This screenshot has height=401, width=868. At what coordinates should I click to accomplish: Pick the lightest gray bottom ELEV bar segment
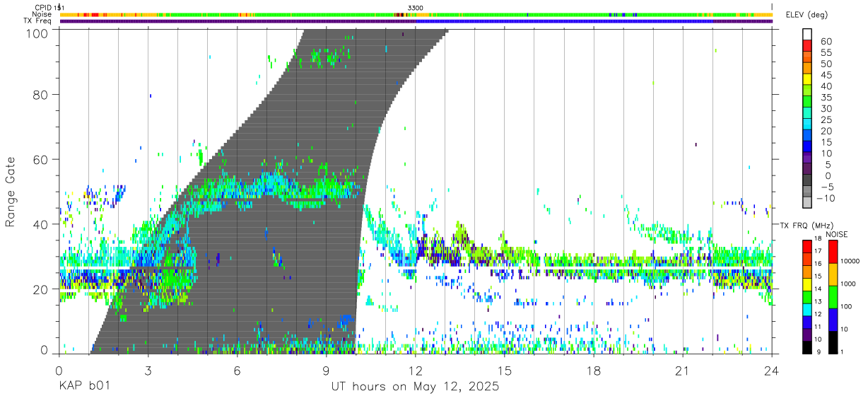click(x=808, y=202)
